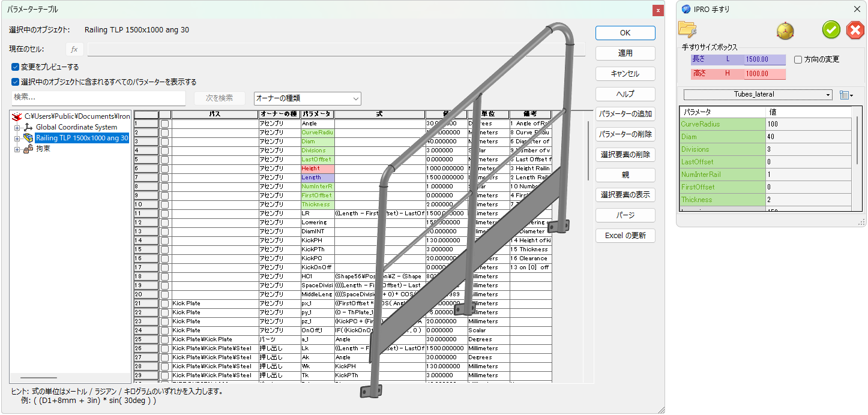This screenshot has height=415, width=868.
Task: Click the Length parameter cell in row 7
Action: (x=317, y=178)
